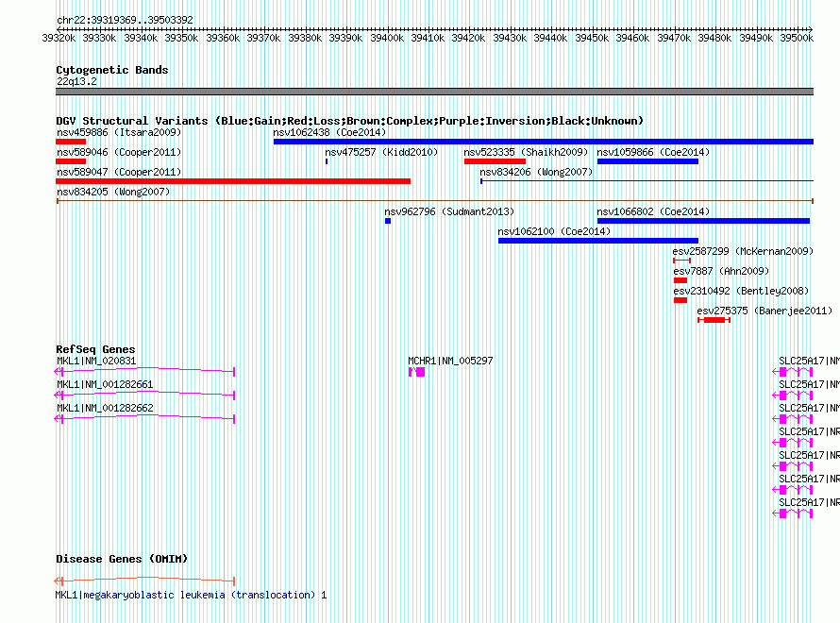Click the 39500k ruler coordinate
840x623 pixels.
click(x=797, y=38)
